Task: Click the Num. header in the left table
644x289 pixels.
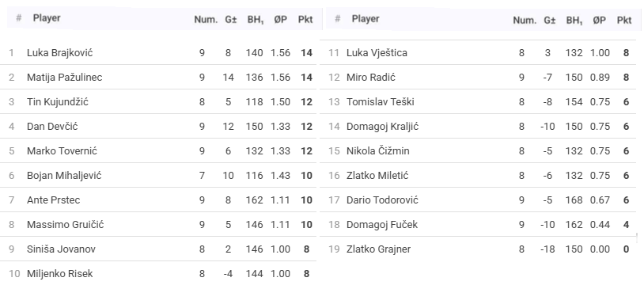Action: [206, 19]
